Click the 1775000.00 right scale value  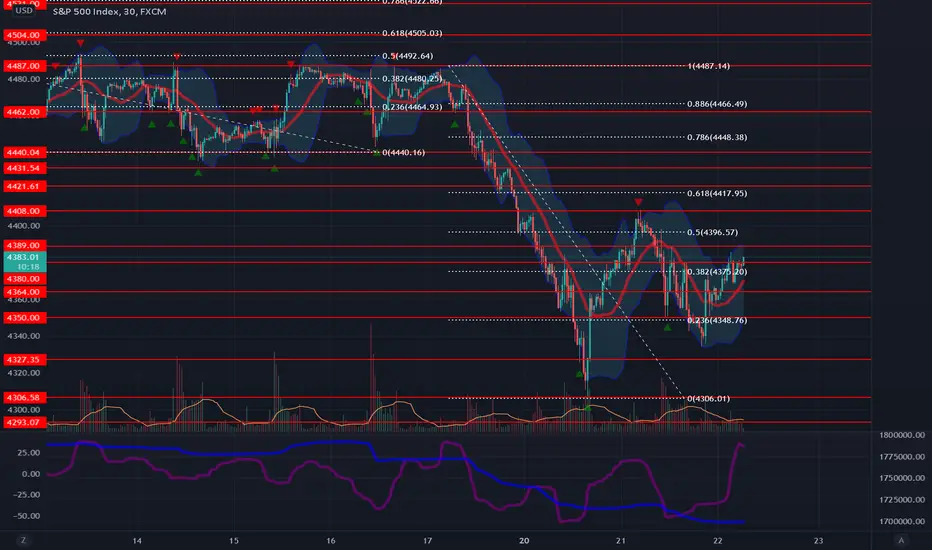[902, 457]
